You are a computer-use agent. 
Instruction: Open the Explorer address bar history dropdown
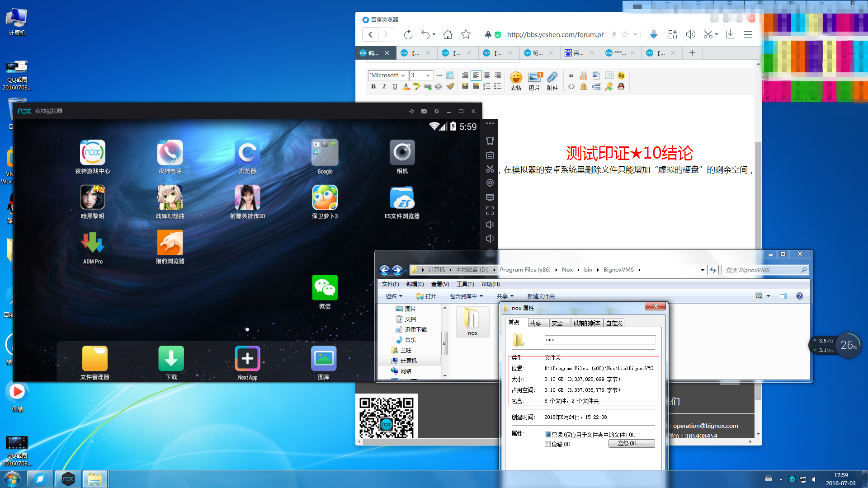click(x=703, y=270)
